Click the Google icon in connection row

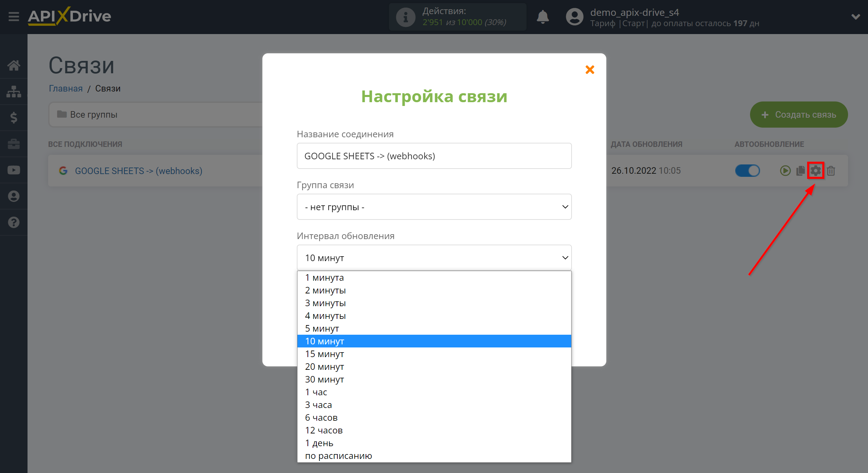(63, 171)
